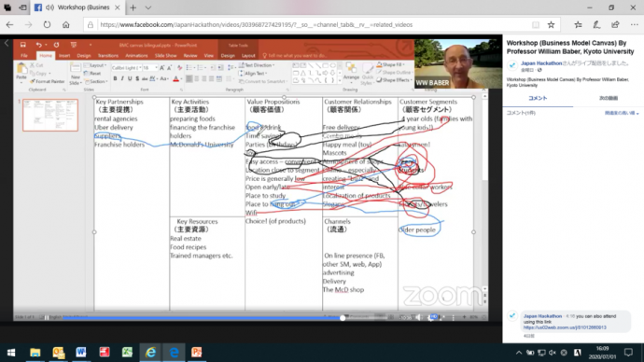Viewport: 644px width, 362px height.
Task: Mute the video with the speaker icon
Action: click(x=418, y=317)
